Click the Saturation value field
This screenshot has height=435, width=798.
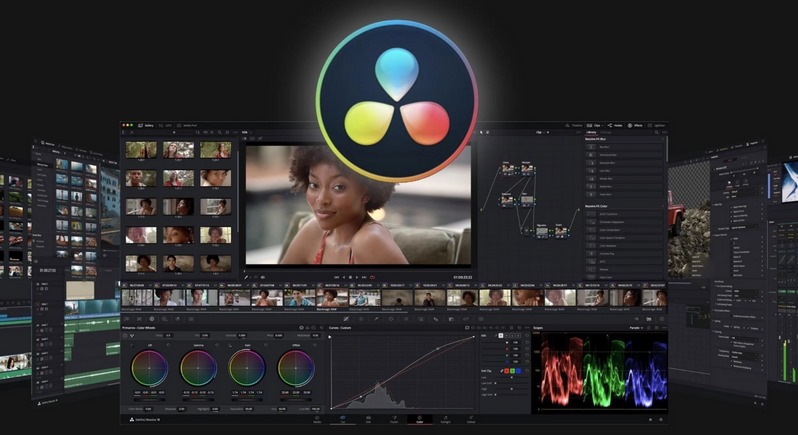[248, 409]
